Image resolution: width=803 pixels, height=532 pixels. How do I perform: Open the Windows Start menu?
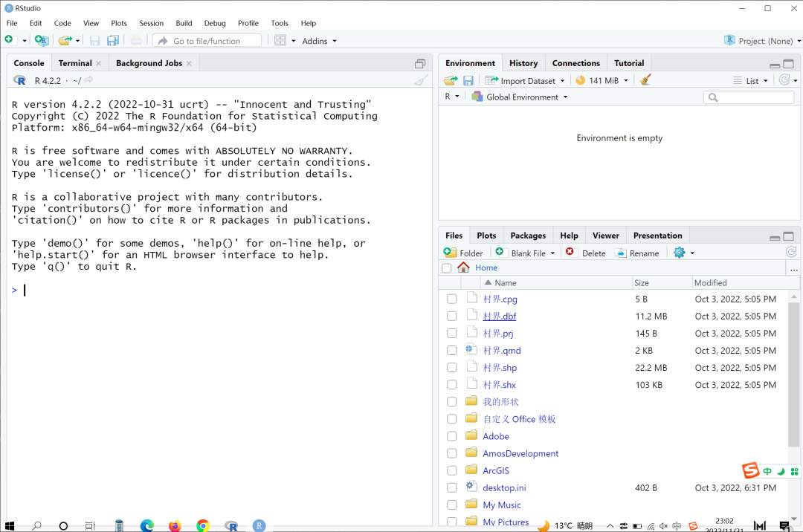(x=9, y=525)
